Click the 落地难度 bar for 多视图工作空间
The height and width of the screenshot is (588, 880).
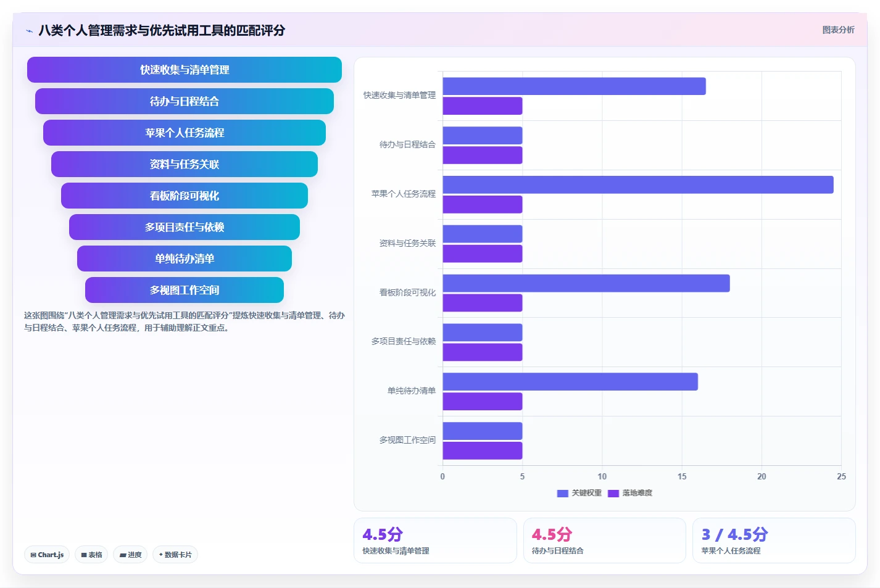point(483,451)
